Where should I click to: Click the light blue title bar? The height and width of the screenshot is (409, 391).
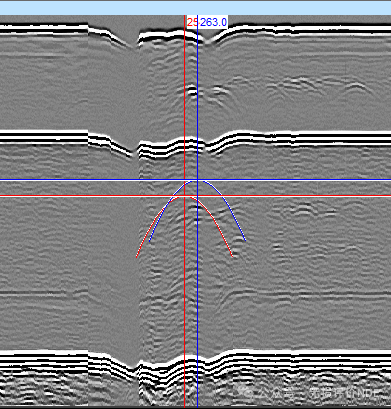point(195,8)
